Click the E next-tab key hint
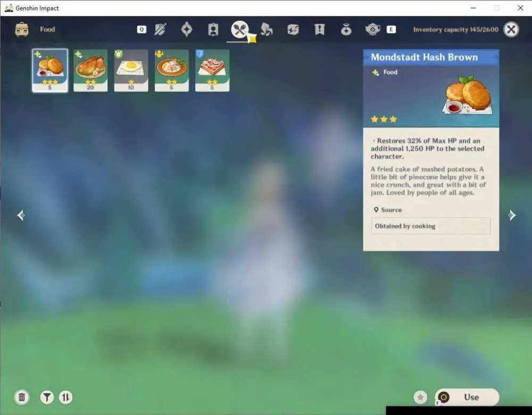Viewport: 532px width, 415px height. tap(391, 29)
